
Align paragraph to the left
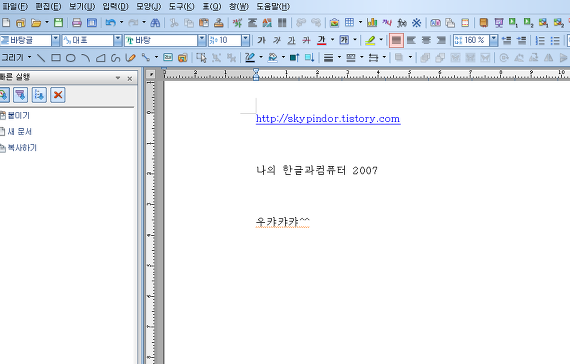pos(411,40)
